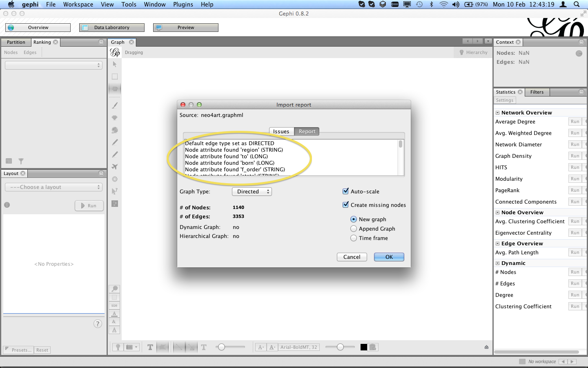Click the clipboard icon beside the black swatch
The width and height of the screenshot is (588, 368).
pos(373,347)
